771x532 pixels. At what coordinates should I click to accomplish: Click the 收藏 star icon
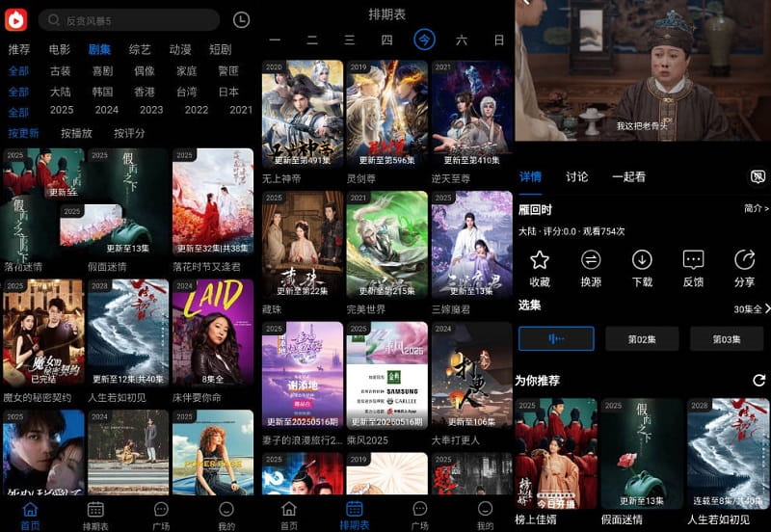(x=540, y=259)
